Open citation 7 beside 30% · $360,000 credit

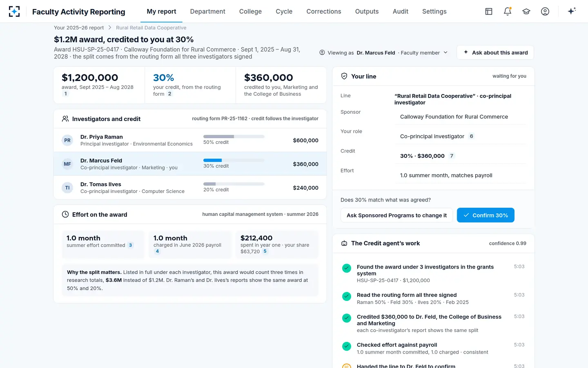click(x=452, y=156)
